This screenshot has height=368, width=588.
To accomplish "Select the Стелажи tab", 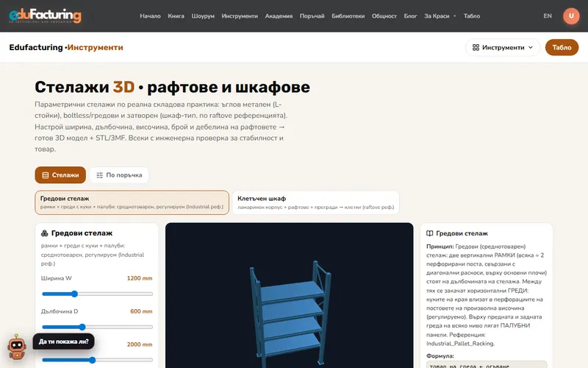I will (60, 175).
